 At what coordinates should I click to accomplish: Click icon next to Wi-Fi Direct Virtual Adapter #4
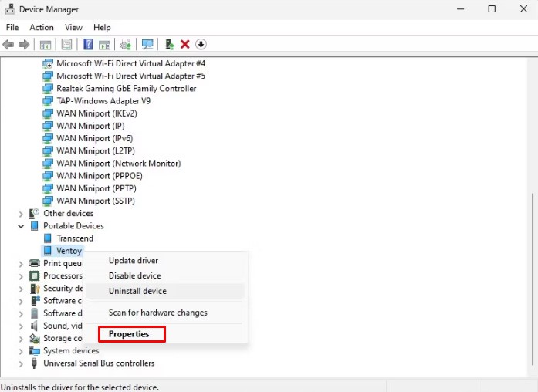[x=48, y=63]
